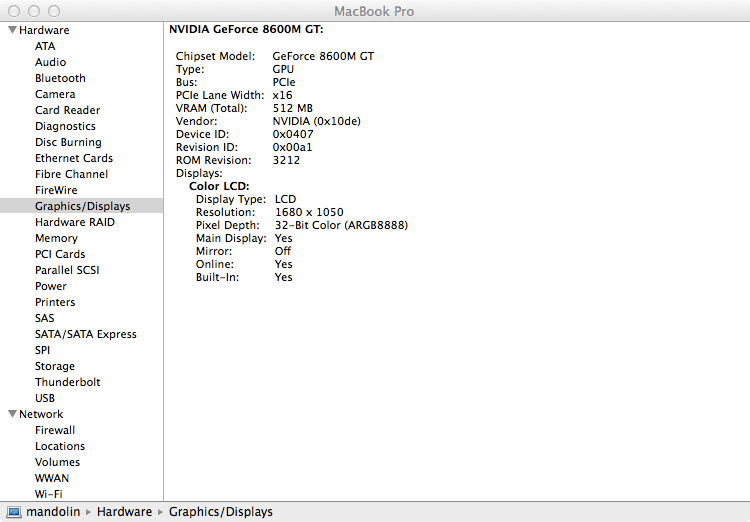This screenshot has height=522, width=750.
Task: Click the PCIe Lane Width value x16
Action: 282,95
